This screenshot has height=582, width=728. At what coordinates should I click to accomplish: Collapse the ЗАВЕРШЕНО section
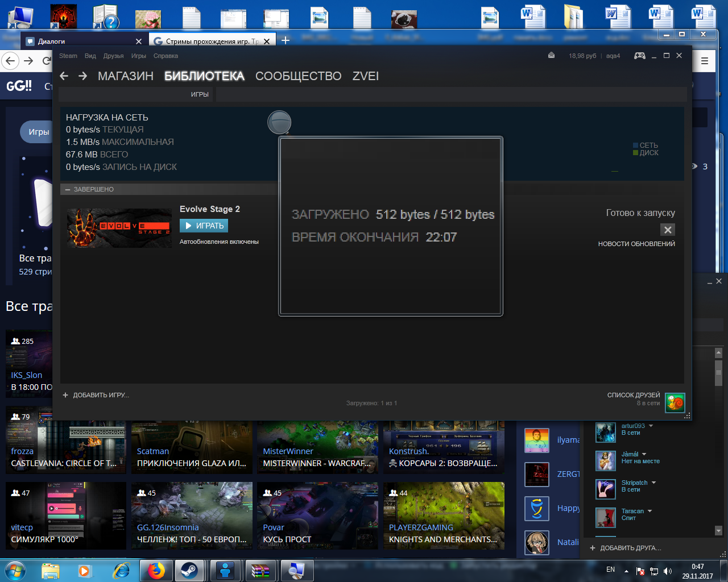pyautogui.click(x=68, y=189)
